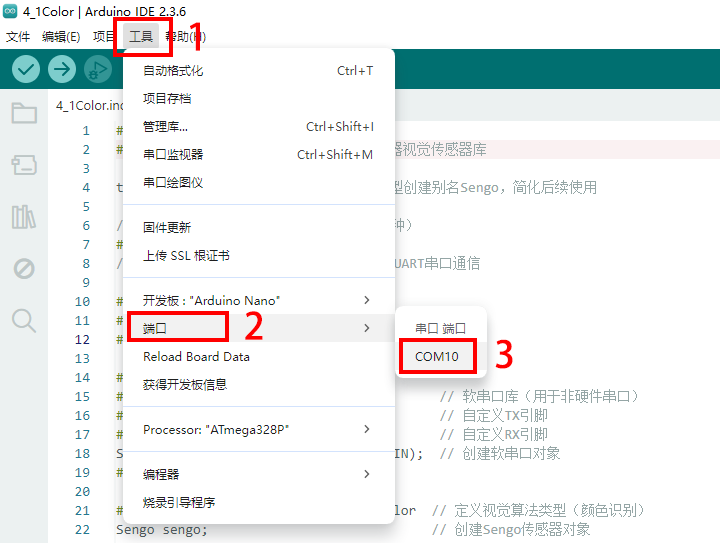Click the Upload arrow button
This screenshot has width=720, height=543.
click(62, 69)
